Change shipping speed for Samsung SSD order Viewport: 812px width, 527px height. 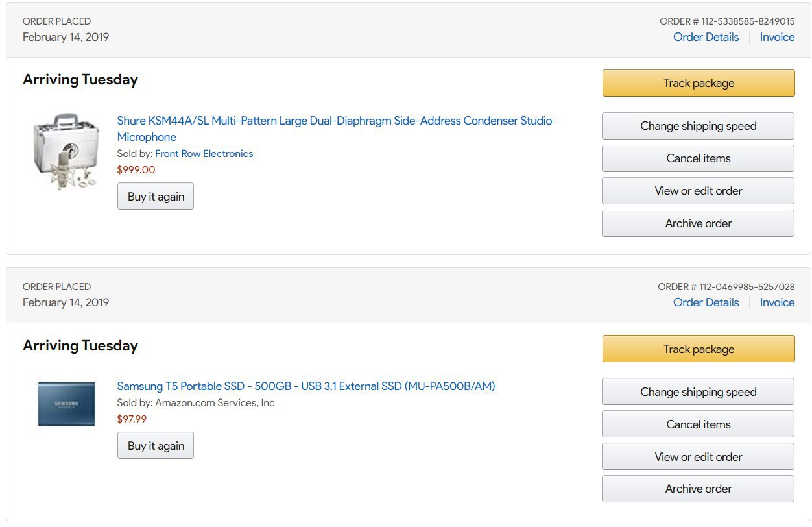(698, 392)
